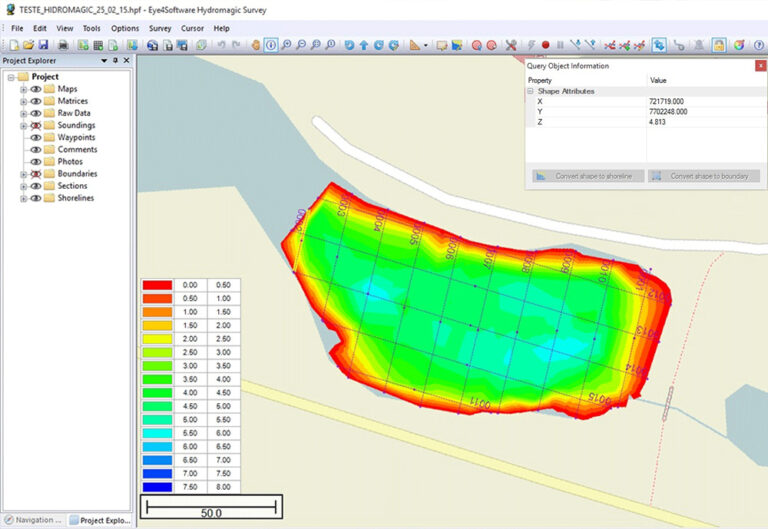Open the Survey menu
Viewport: 768px width, 529px height.
click(160, 28)
